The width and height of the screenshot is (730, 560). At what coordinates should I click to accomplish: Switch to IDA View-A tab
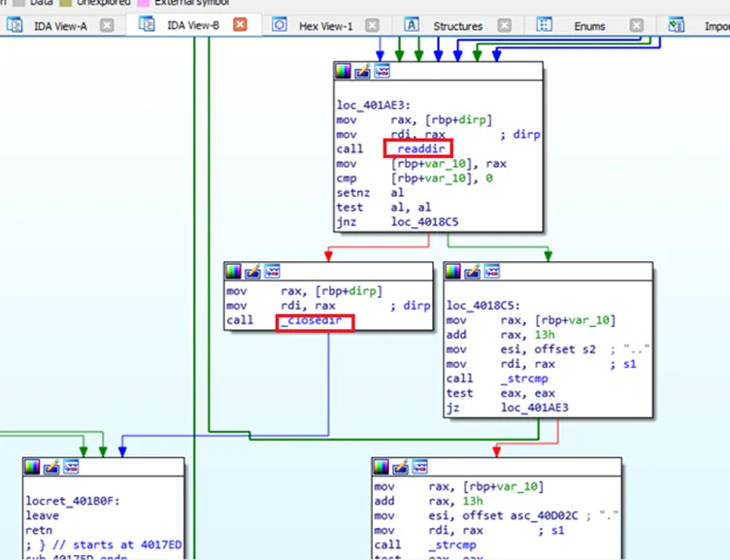click(x=60, y=26)
